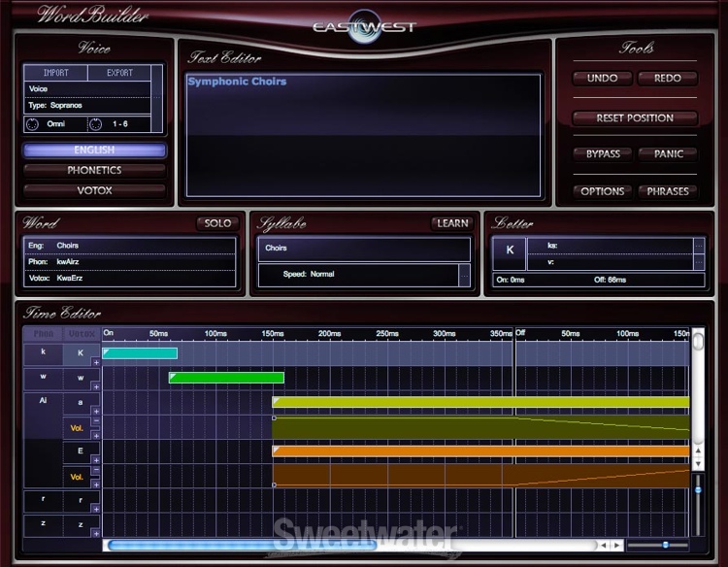The image size is (728, 567).
Task: Click the plus icon in the w row
Action: (96, 386)
